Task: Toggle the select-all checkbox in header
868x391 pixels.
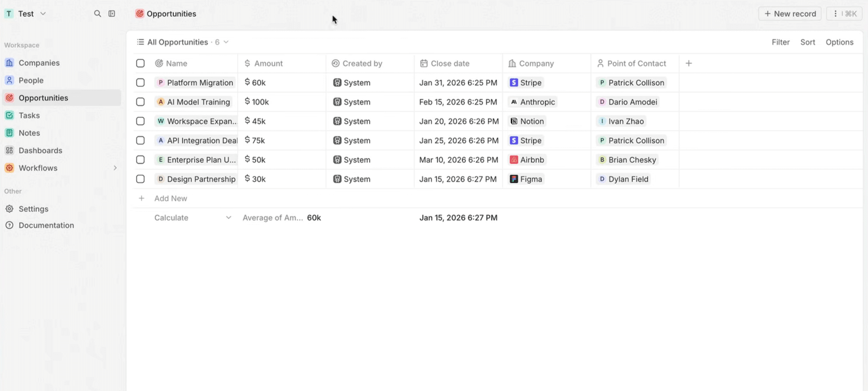Action: tap(141, 63)
